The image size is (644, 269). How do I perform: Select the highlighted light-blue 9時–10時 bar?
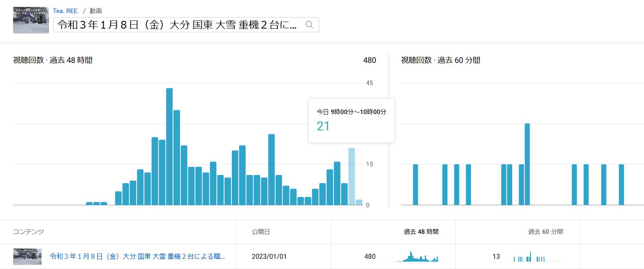(x=351, y=176)
